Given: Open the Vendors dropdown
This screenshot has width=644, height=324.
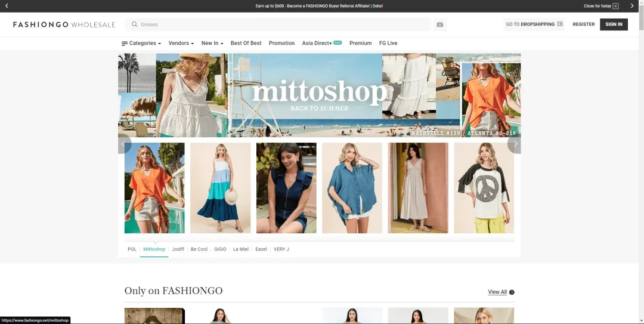Looking at the screenshot, I should coord(181,43).
